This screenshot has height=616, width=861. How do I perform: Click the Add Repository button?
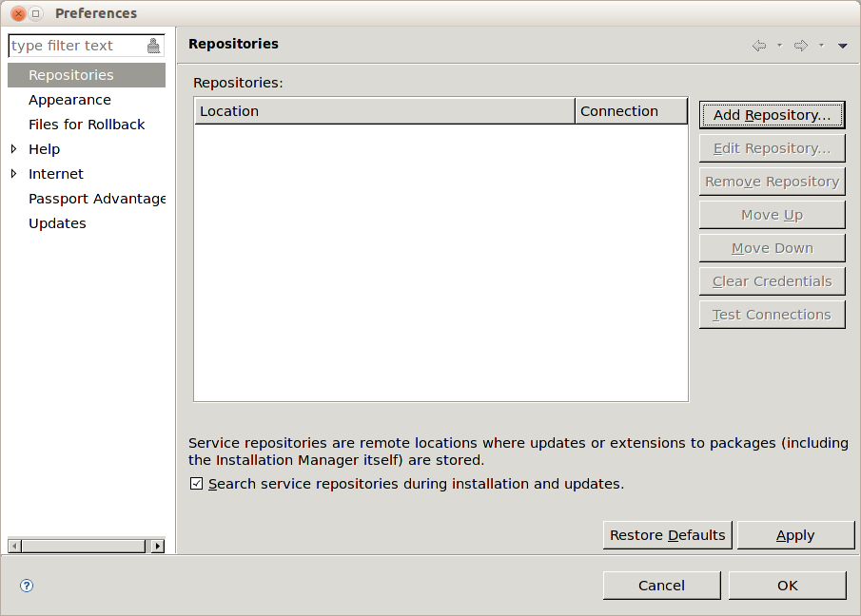coord(772,115)
